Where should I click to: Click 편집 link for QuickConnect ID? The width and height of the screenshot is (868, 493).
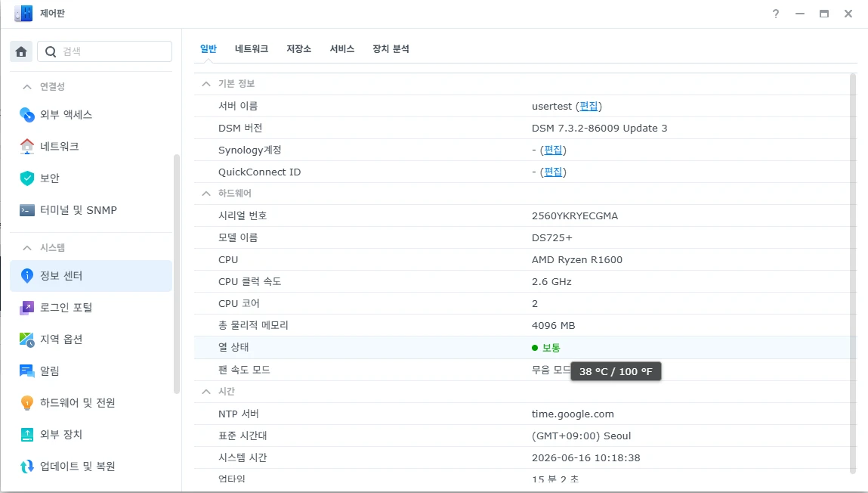pyautogui.click(x=553, y=172)
